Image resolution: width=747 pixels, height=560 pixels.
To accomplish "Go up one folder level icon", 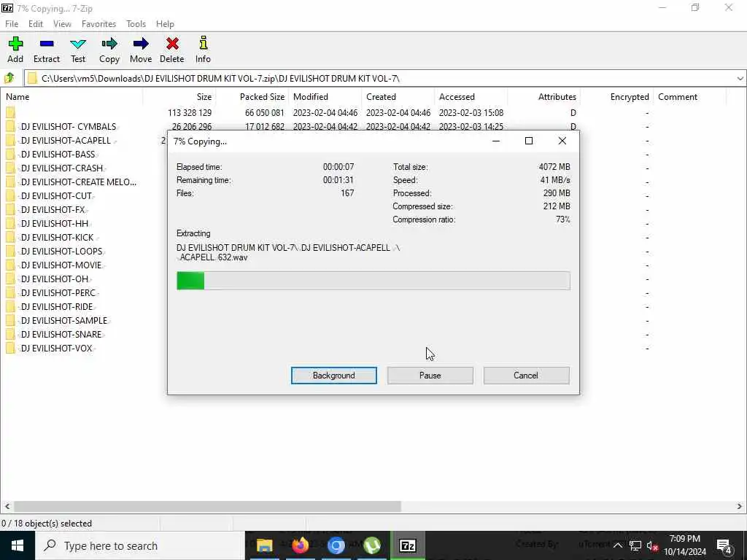I will click(9, 78).
